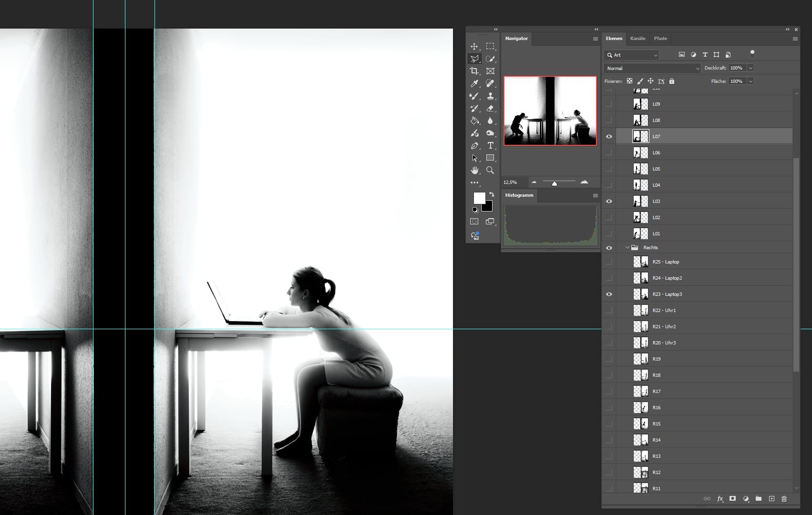
Task: Select the Ebenen tab
Action: coord(614,39)
